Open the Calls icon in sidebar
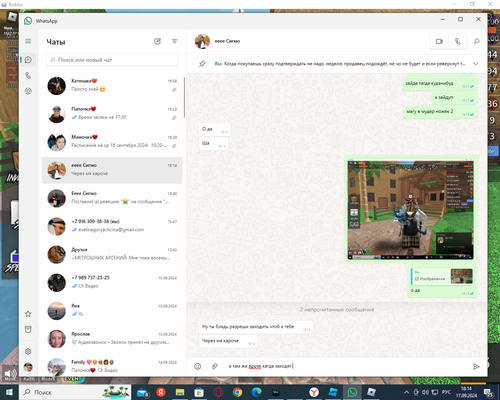Screen dimensions: 500x400 (x=28, y=75)
